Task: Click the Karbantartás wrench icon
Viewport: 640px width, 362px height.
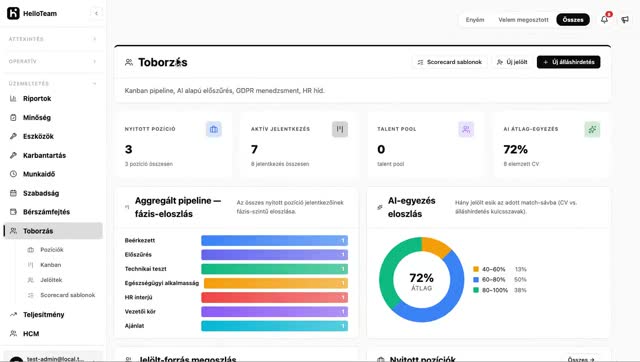Action: click(13, 155)
